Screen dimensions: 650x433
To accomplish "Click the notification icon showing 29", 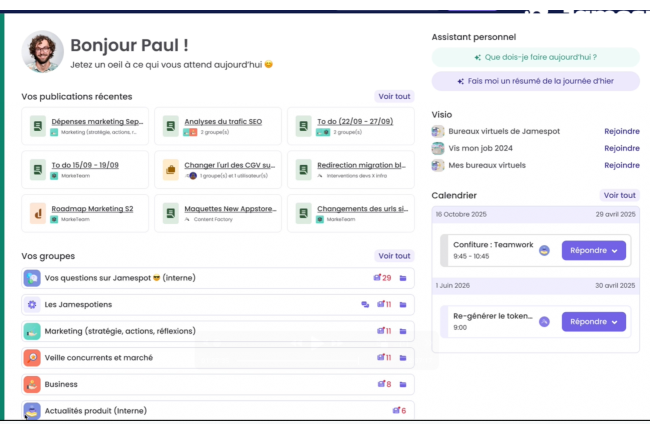I will pos(382,277).
